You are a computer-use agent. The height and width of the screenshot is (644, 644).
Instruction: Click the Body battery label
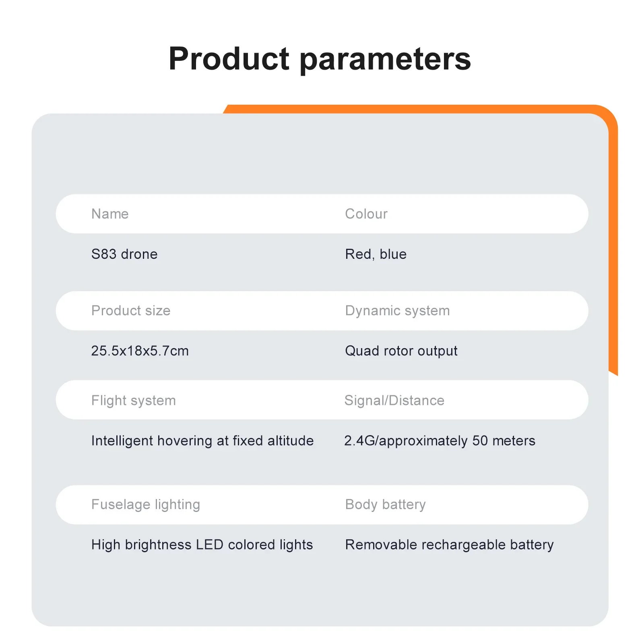click(385, 504)
